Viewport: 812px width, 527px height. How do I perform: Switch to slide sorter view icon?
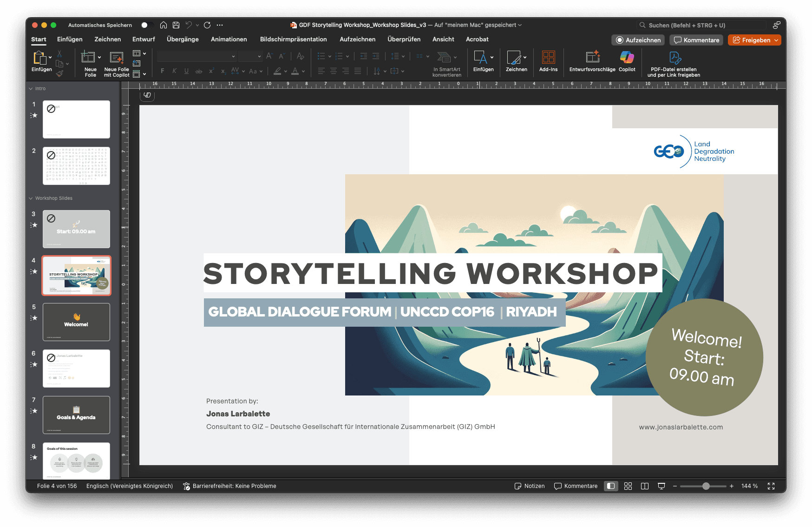[x=628, y=486]
